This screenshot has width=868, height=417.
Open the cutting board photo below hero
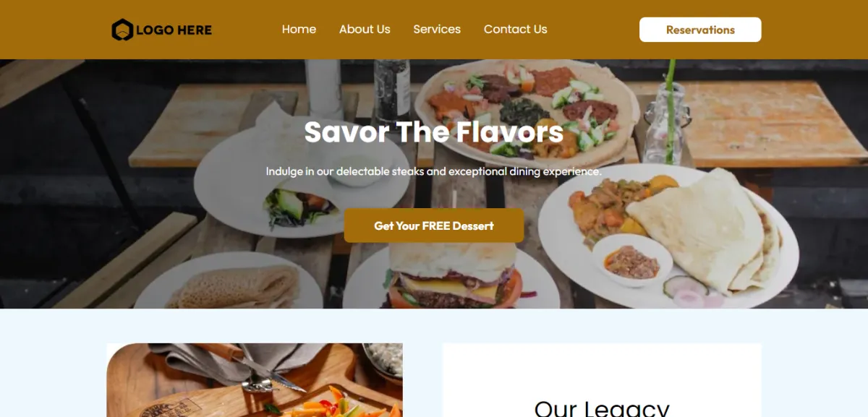coord(255,380)
